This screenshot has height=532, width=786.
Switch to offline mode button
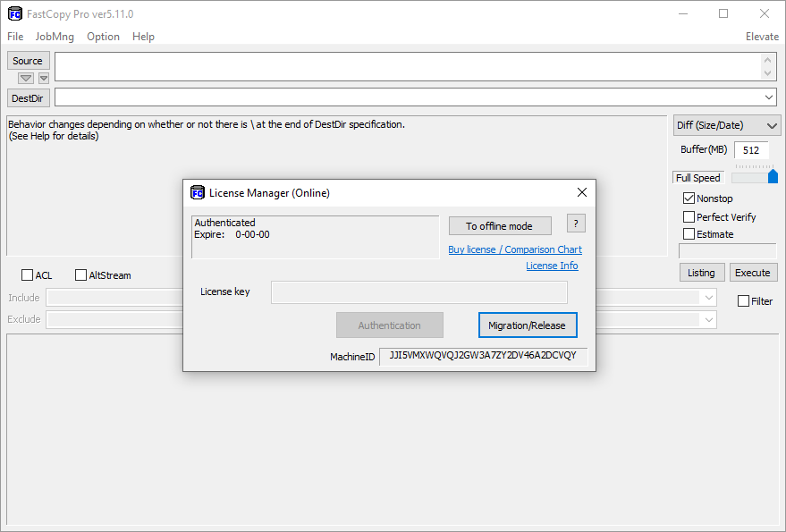[x=499, y=226]
